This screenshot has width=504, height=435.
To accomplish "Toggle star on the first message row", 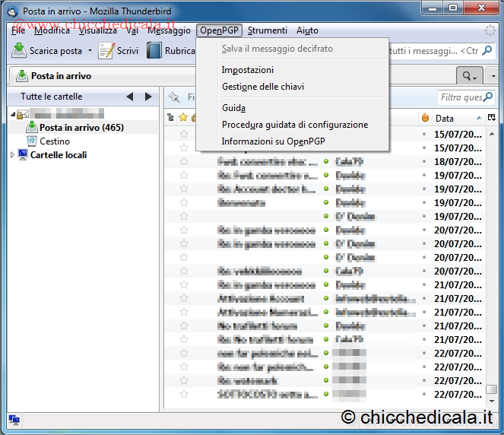I will [183, 134].
